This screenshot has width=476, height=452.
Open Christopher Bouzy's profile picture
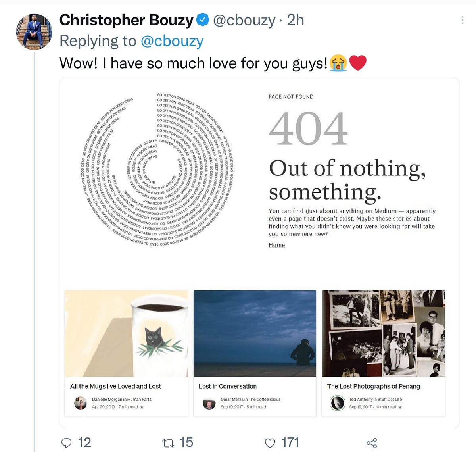[x=33, y=29]
